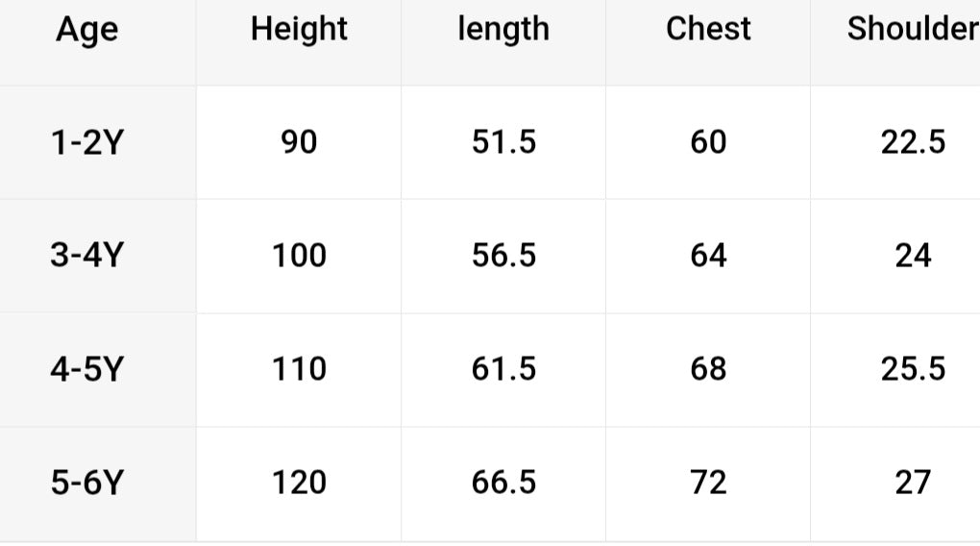
Task: Select the length value 56.5
Action: point(503,256)
